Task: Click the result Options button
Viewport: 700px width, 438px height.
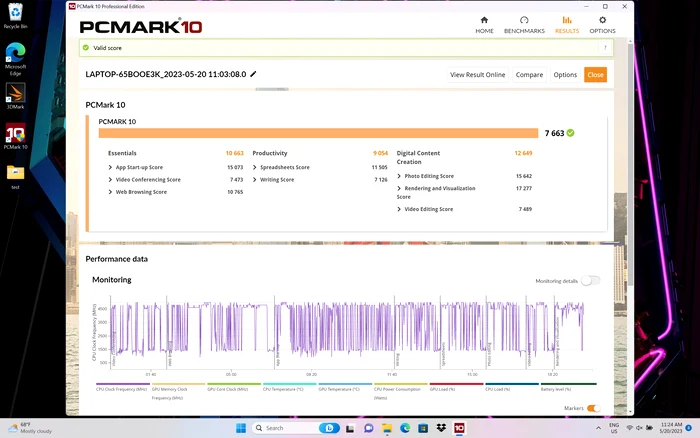Action: pos(565,75)
